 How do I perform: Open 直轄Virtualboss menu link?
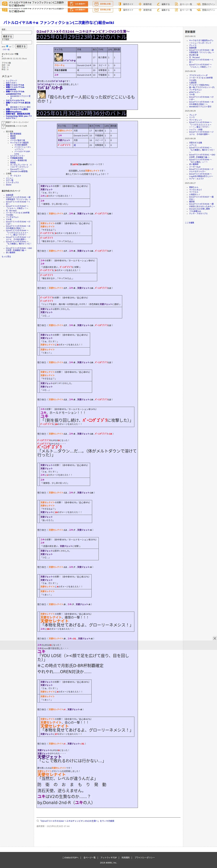point(14,112)
